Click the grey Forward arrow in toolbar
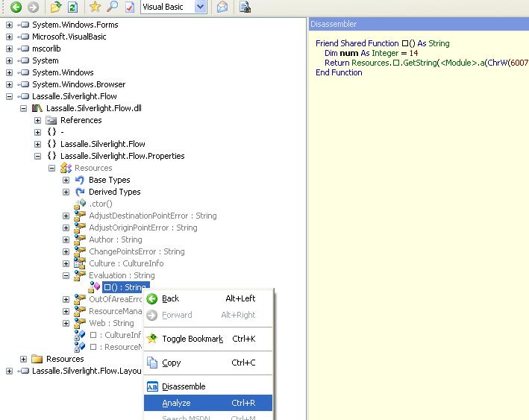Screen dimensions: 529x420 pos(33,7)
